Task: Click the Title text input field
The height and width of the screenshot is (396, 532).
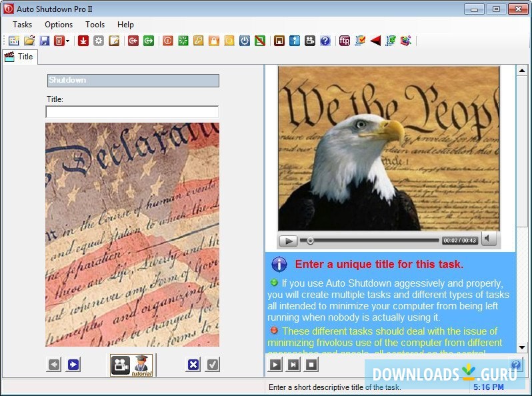Action: point(132,112)
